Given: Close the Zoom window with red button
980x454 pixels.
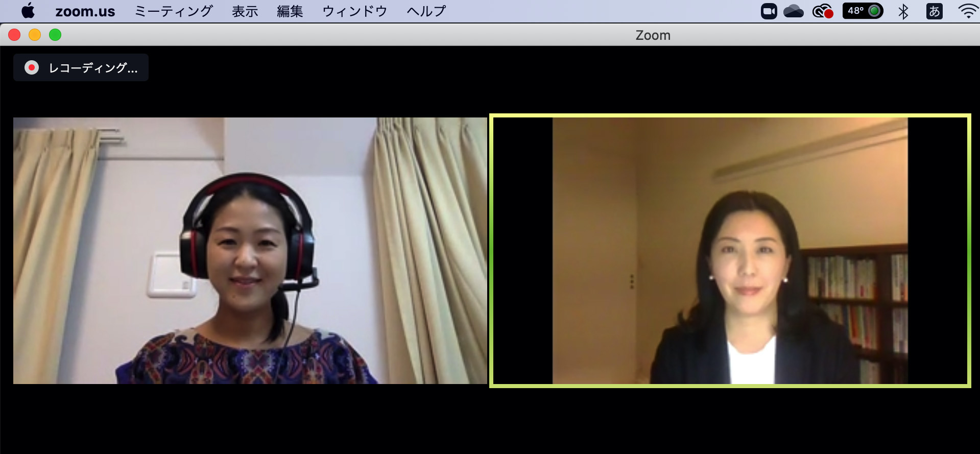Looking at the screenshot, I should [14, 35].
